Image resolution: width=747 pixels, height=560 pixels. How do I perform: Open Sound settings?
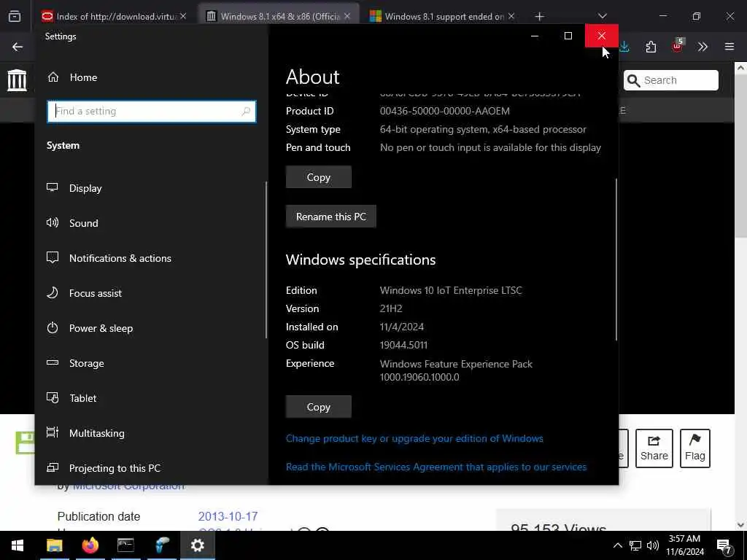point(72,223)
